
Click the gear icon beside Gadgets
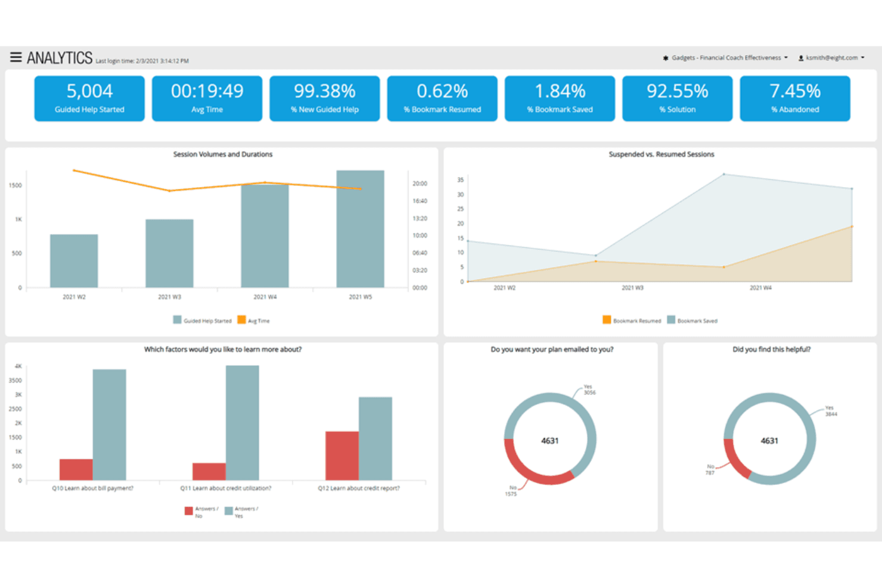[x=666, y=58]
